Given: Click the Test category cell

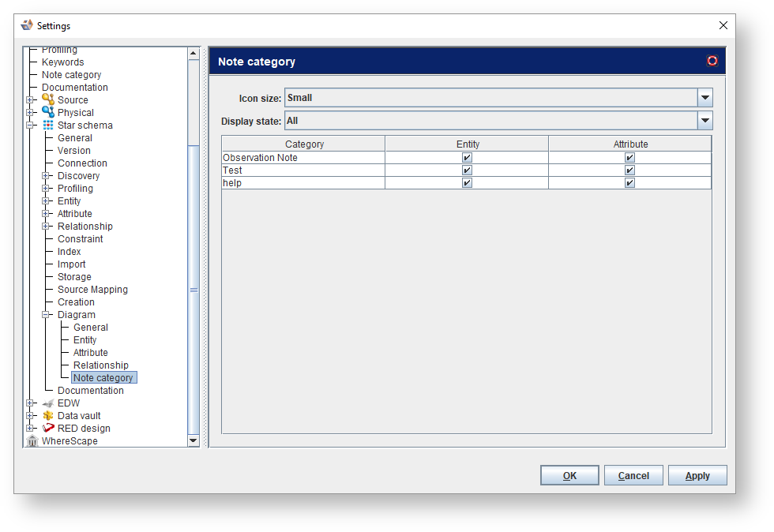Looking at the screenshot, I should click(303, 170).
